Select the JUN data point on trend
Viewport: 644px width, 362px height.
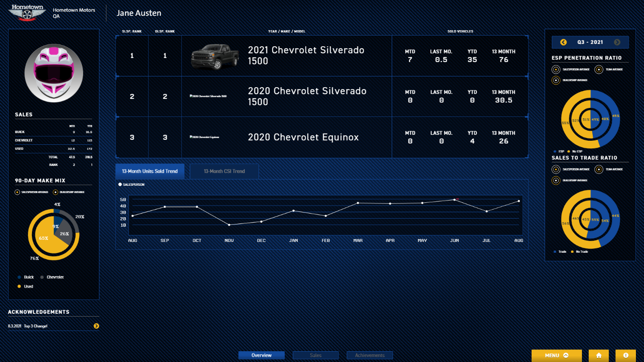coord(454,200)
